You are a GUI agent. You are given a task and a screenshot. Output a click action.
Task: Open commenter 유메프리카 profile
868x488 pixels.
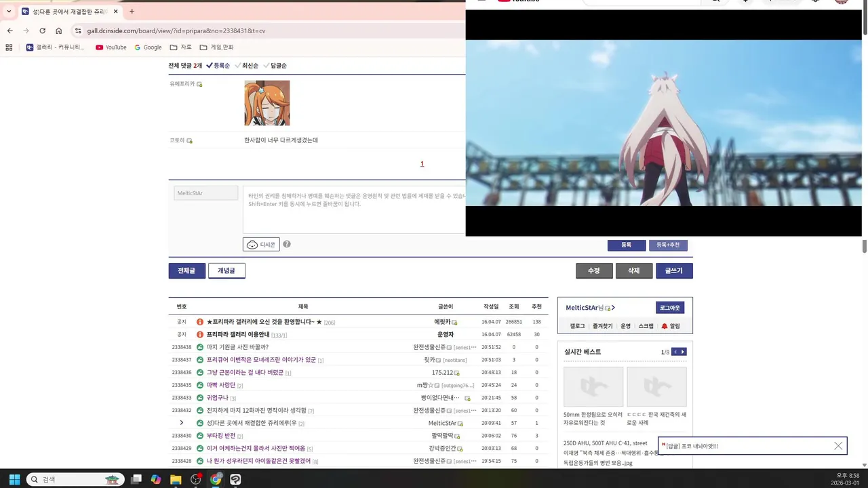point(182,84)
